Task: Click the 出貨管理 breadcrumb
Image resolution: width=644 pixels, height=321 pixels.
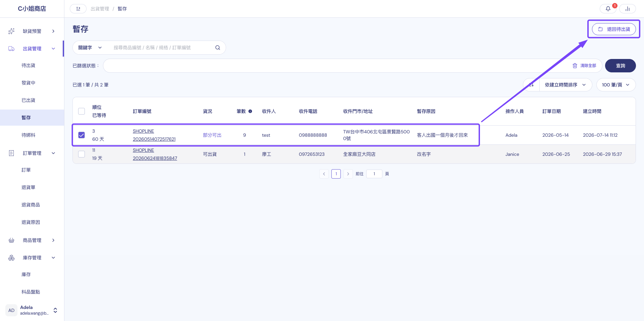Action: tap(100, 9)
